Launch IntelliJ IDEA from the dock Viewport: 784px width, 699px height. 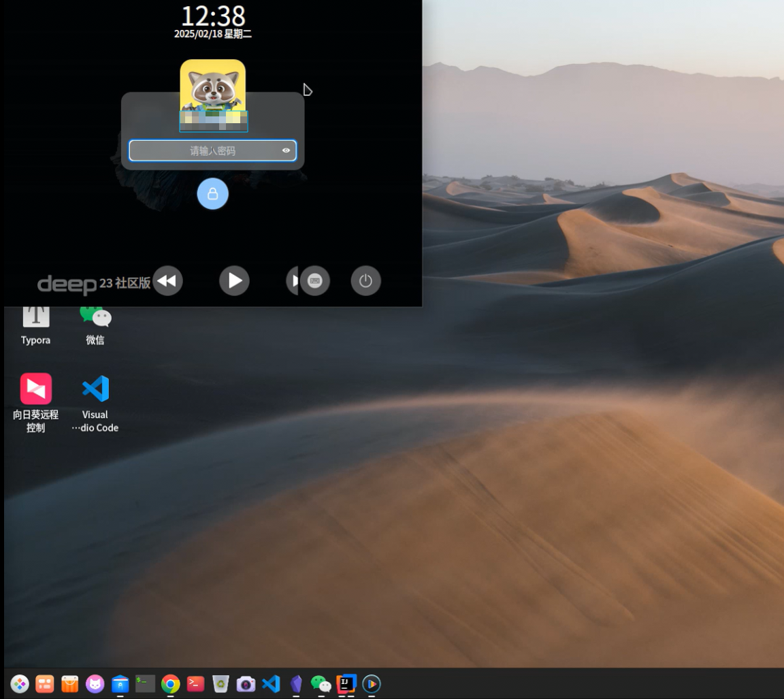pos(346,683)
